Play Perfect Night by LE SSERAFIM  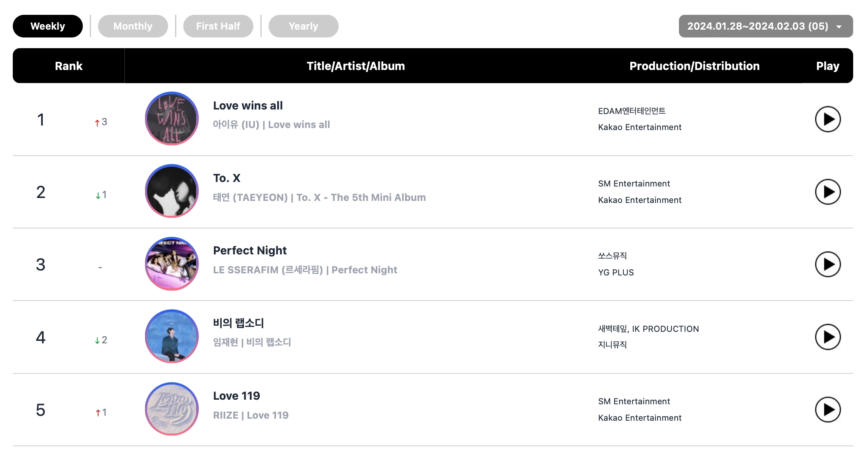(828, 264)
